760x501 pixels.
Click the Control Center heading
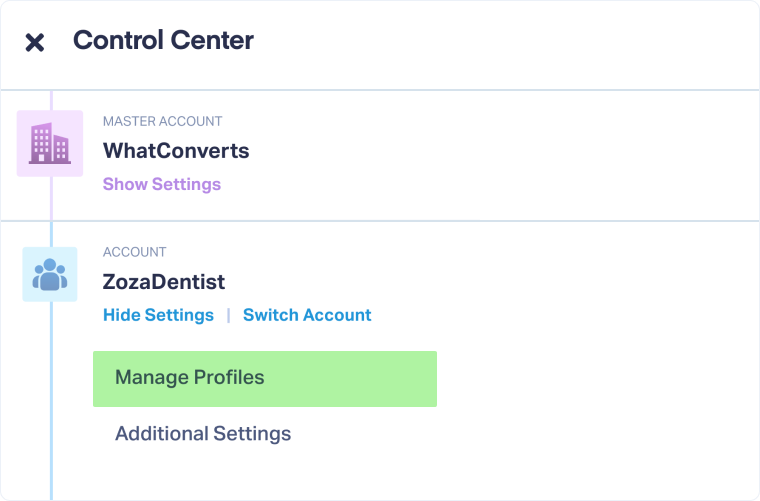(163, 41)
